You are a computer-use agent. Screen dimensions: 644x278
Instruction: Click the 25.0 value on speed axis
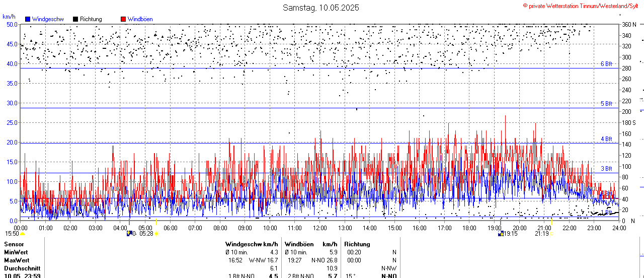[x=12, y=122]
